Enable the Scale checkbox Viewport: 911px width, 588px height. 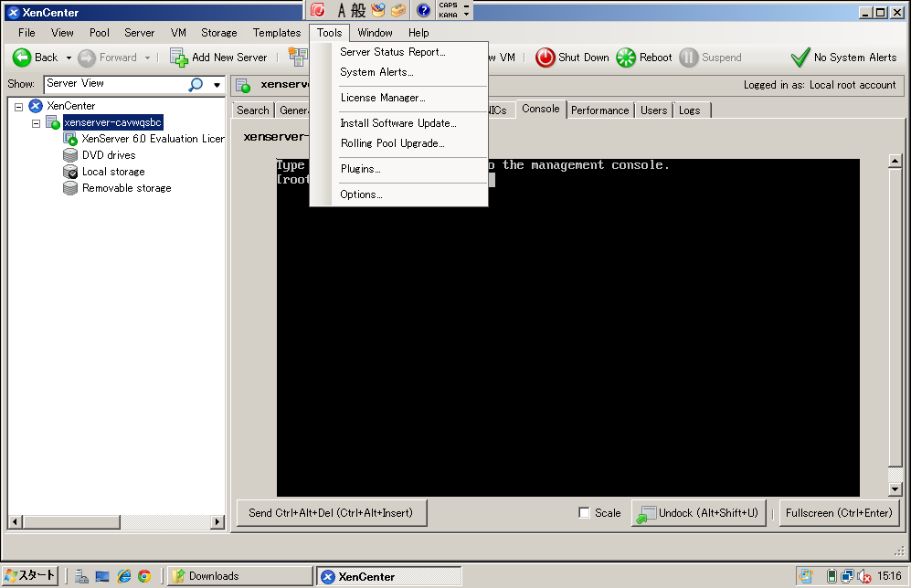click(584, 512)
